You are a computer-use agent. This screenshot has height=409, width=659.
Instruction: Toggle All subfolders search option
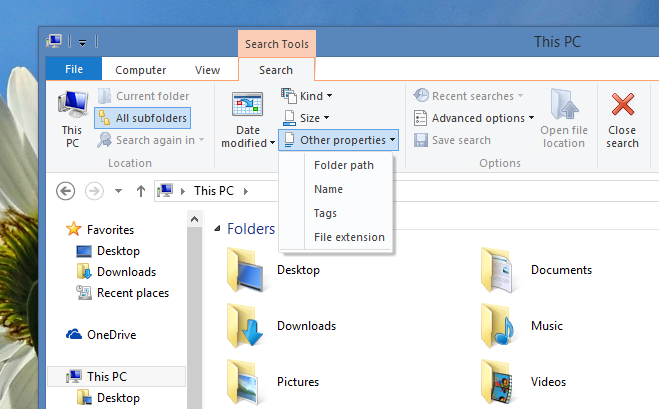143,118
